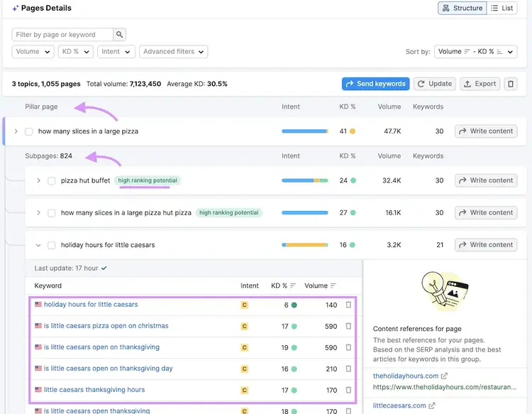Open littlecaesars.com reference link

tap(399, 405)
